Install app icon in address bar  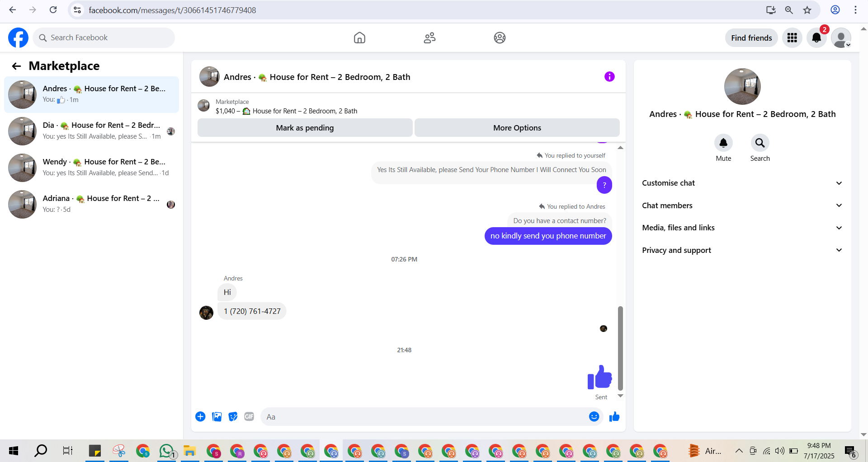coord(771,10)
